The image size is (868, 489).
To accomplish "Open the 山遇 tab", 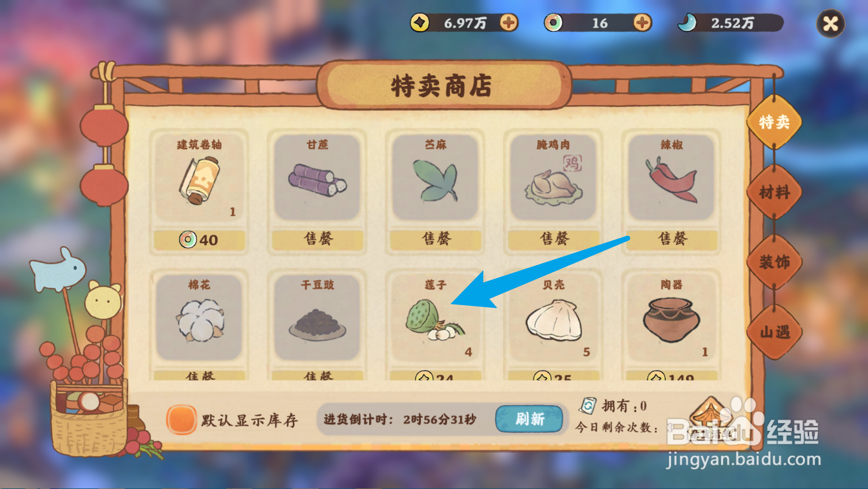I will pyautogui.click(x=774, y=332).
